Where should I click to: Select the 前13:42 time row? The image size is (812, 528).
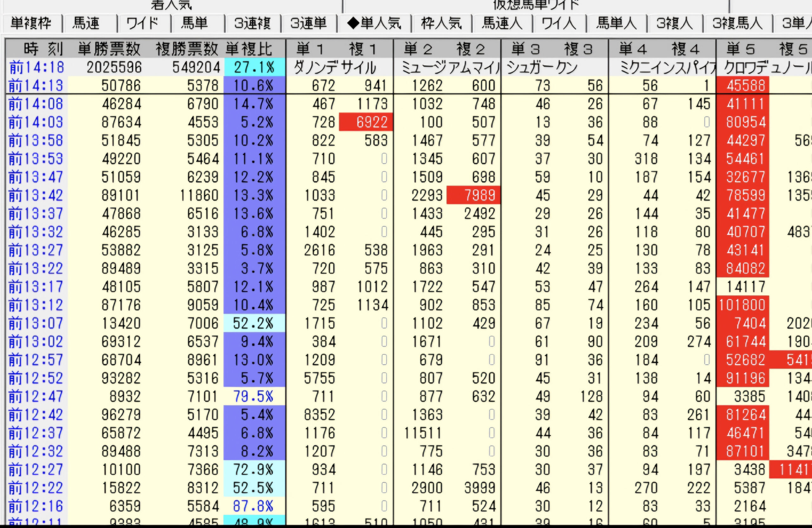[36, 195]
